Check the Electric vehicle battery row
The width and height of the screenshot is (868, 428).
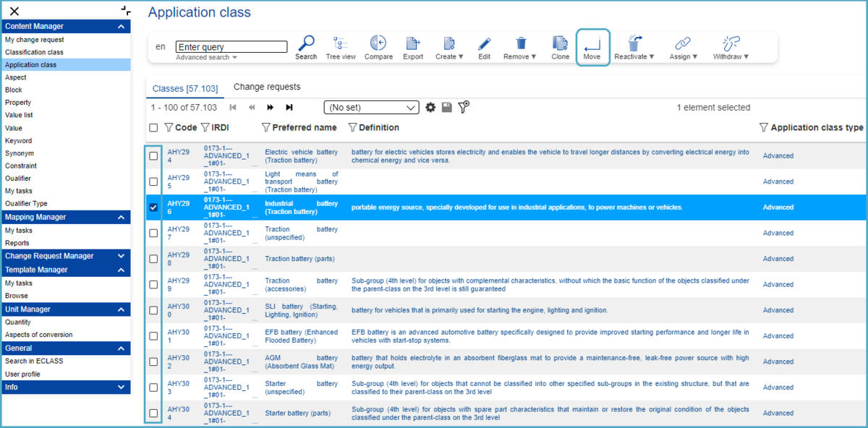point(153,156)
